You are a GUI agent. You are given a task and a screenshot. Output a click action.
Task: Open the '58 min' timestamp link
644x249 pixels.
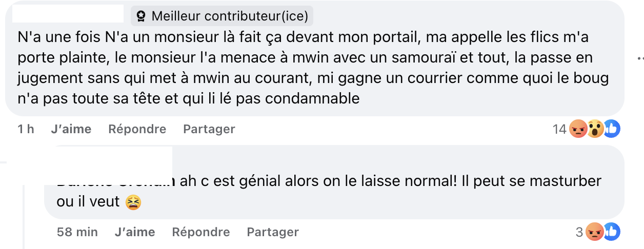point(77,232)
